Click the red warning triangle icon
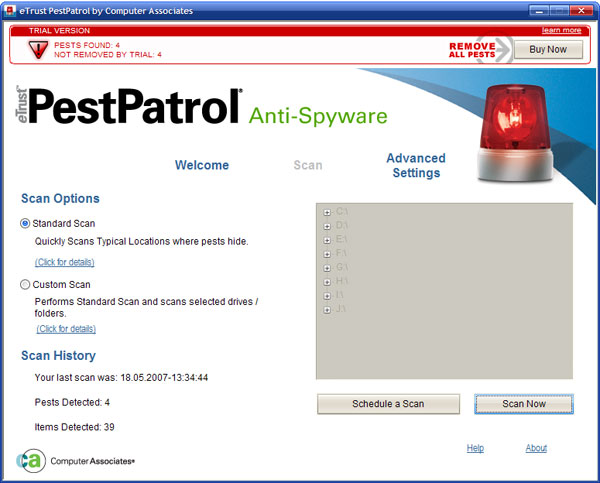 [38, 50]
